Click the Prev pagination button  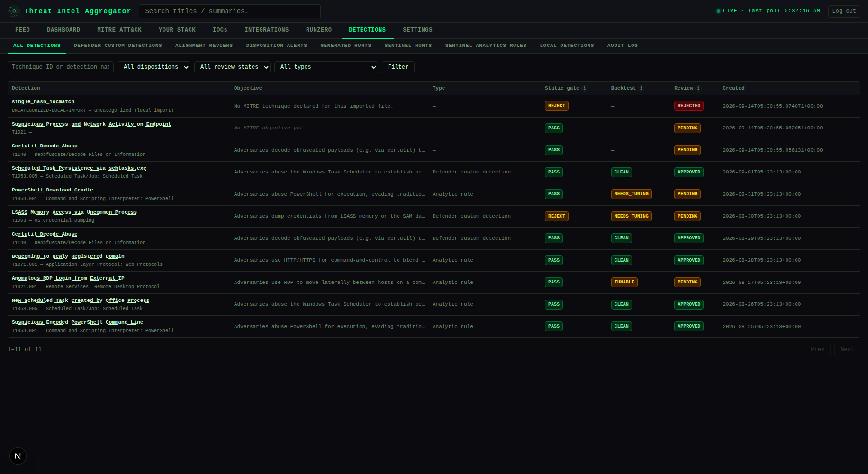click(x=817, y=349)
